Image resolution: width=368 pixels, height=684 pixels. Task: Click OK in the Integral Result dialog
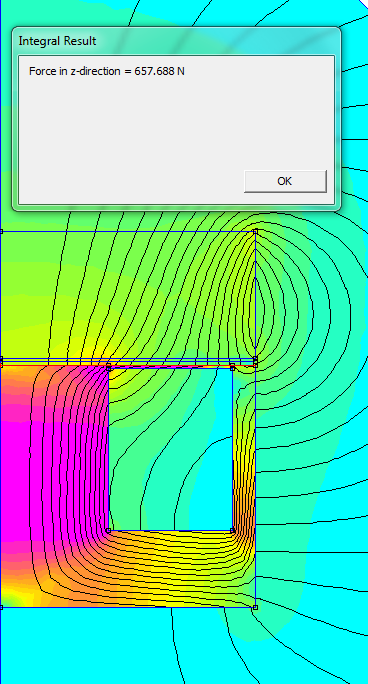(285, 181)
